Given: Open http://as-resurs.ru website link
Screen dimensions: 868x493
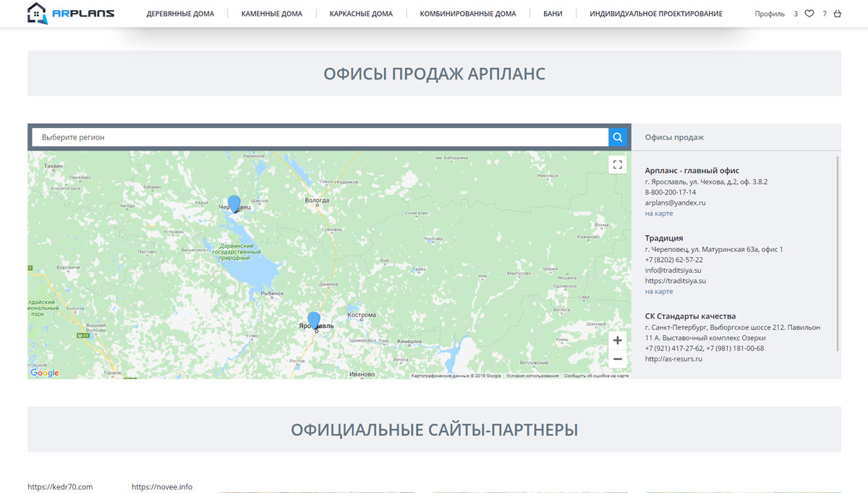Looking at the screenshot, I should coord(673,359).
